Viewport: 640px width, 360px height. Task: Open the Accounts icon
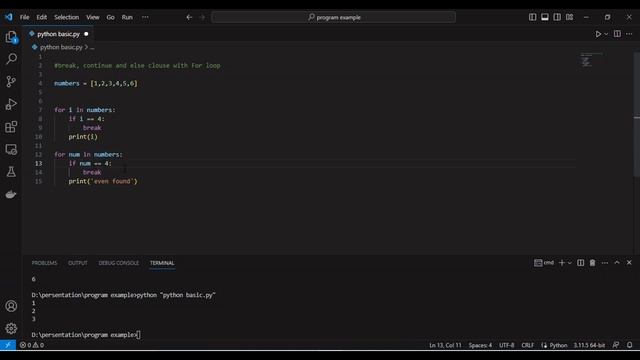pos(11,306)
